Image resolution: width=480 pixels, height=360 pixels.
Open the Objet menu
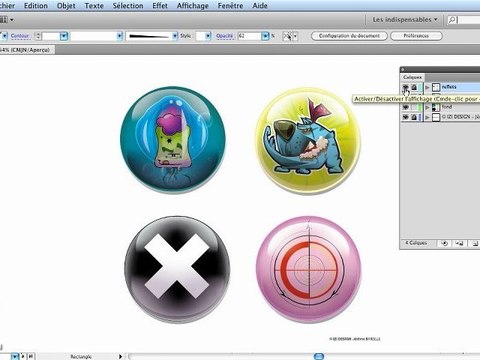66,6
